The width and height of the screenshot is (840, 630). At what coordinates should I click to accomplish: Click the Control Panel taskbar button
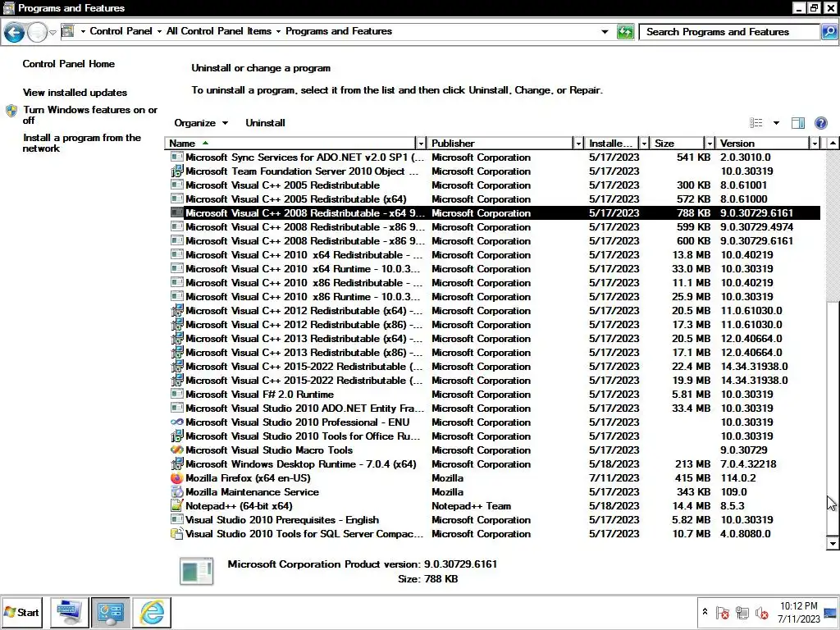pyautogui.click(x=111, y=612)
